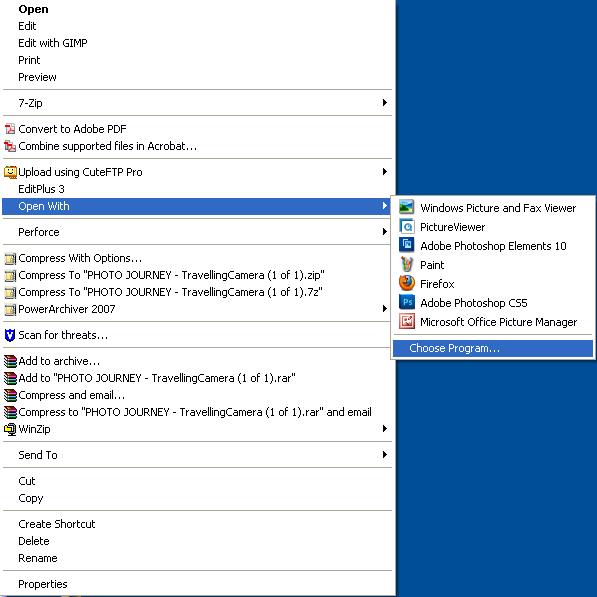Viewport: 597px width, 597px height.
Task: Select Copy from the context menu
Action: pyautogui.click(x=197, y=498)
